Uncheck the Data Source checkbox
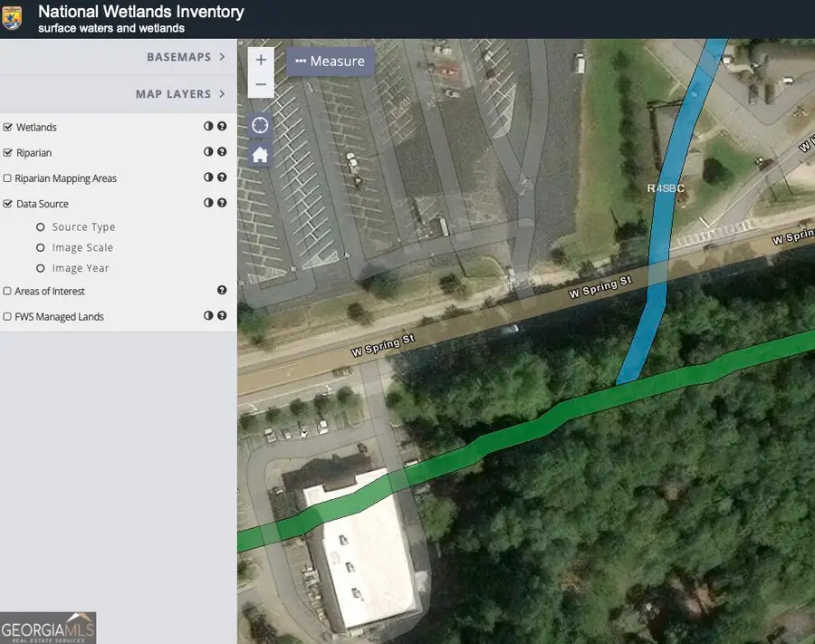Screen dimensions: 815x644 click(7, 204)
